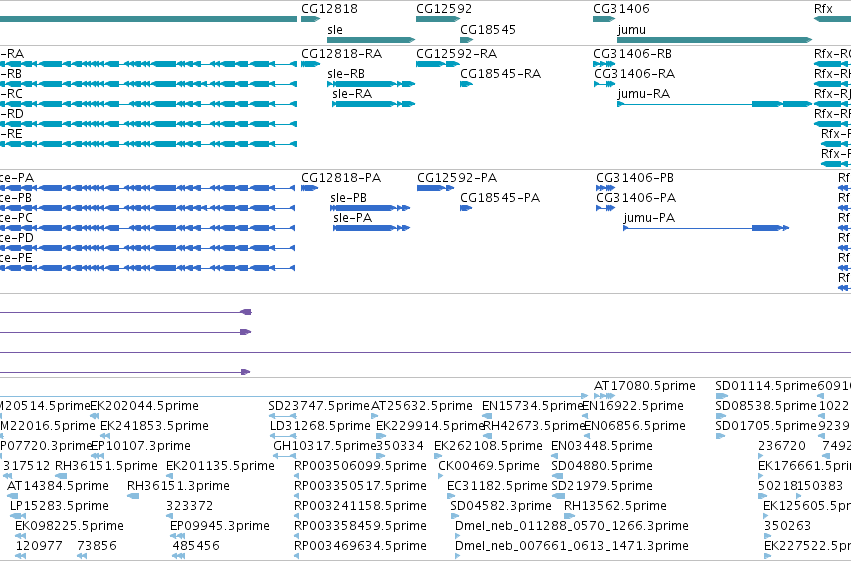The width and height of the screenshot is (851, 561).
Task: Open EST RH36151.3prime
Action: tap(178, 486)
